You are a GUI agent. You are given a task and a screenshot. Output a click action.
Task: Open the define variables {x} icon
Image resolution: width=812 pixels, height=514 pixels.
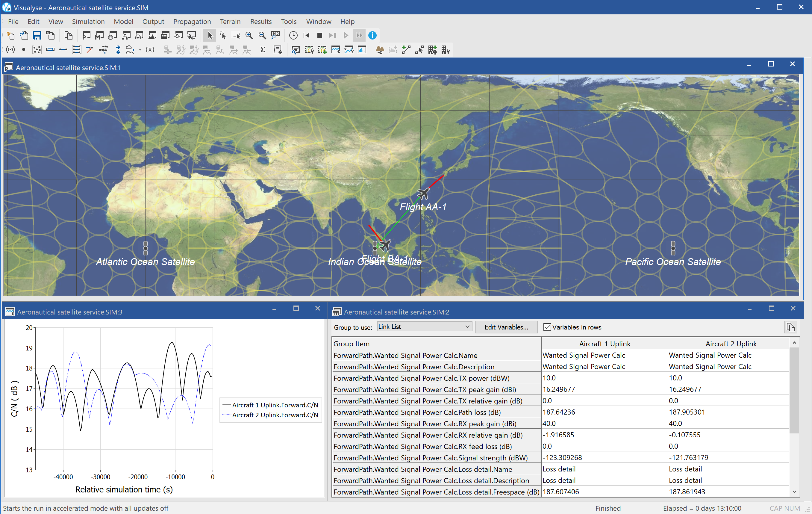(x=150, y=50)
